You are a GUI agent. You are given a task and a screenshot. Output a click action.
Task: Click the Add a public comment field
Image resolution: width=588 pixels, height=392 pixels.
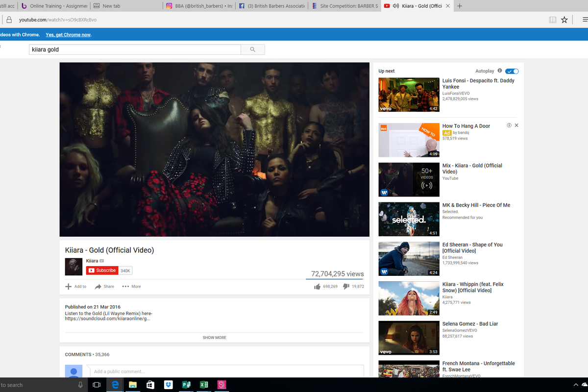coord(226,371)
